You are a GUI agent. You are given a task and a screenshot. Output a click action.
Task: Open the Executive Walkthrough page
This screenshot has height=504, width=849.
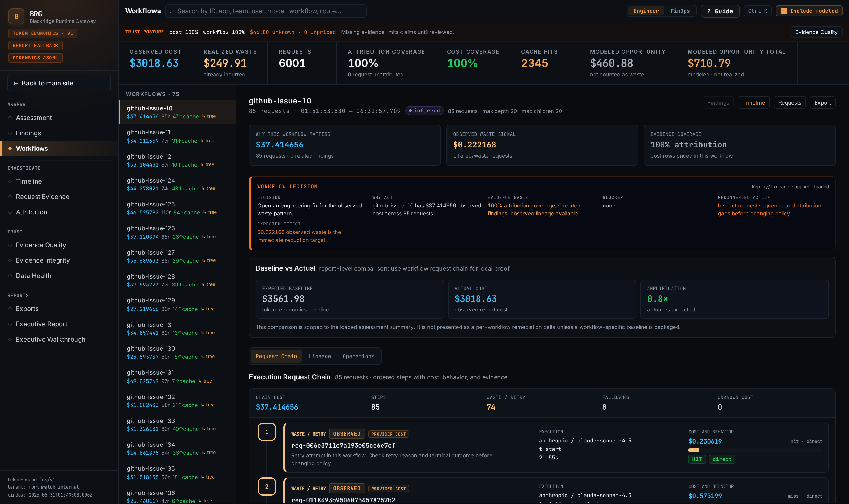point(59,339)
